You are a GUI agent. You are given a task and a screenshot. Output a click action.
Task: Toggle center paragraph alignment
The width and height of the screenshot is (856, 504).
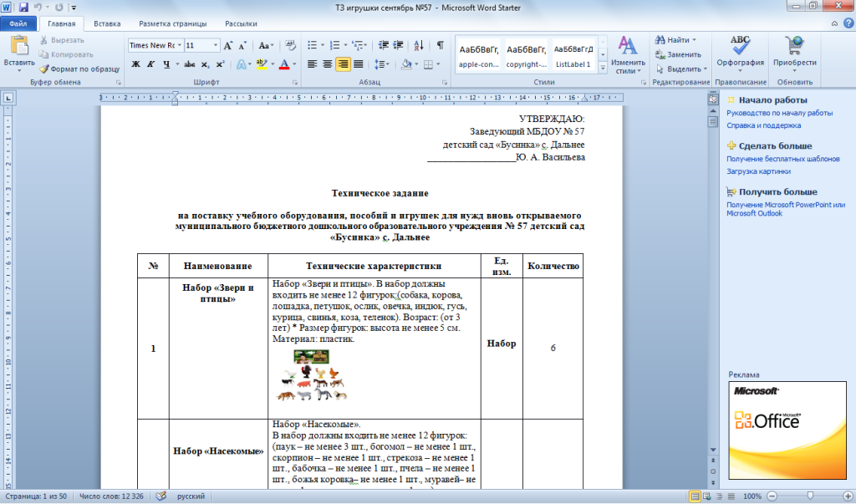pyautogui.click(x=328, y=64)
